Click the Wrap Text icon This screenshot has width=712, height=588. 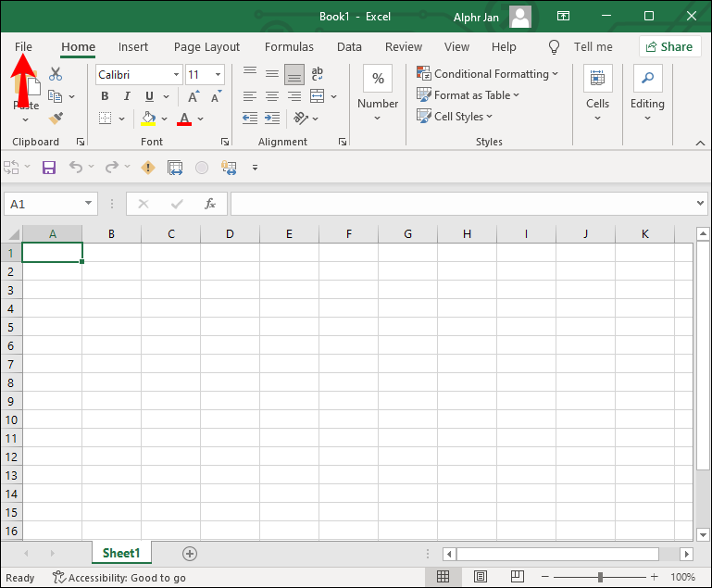click(x=318, y=74)
